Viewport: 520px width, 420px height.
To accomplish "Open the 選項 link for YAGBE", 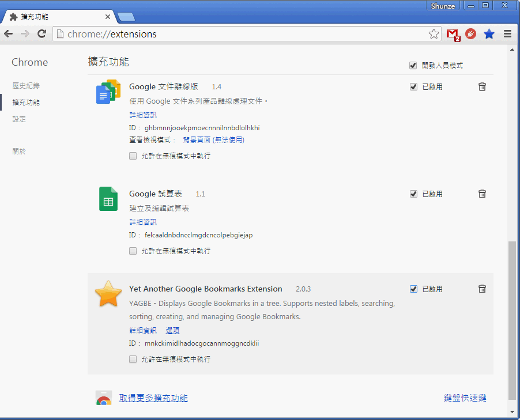I will [x=172, y=331].
